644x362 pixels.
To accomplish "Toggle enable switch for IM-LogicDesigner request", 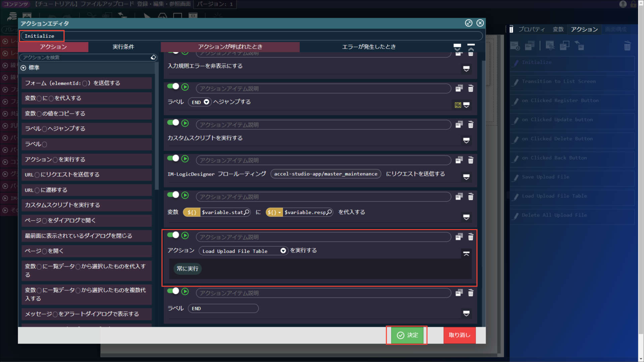I will point(173,158).
